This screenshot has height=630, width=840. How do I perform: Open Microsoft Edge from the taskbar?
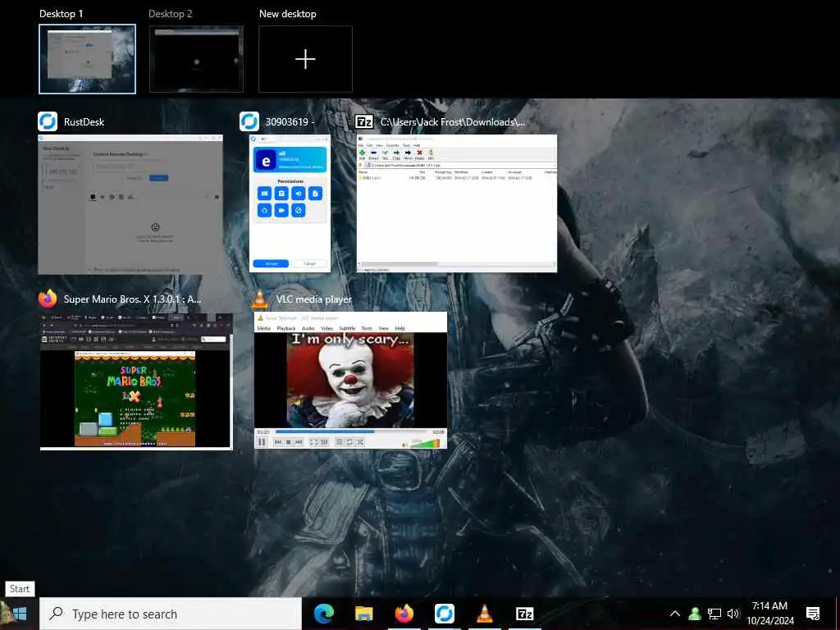click(323, 614)
